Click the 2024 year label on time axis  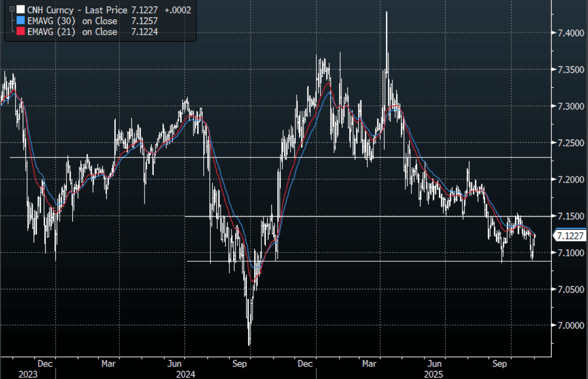(185, 374)
